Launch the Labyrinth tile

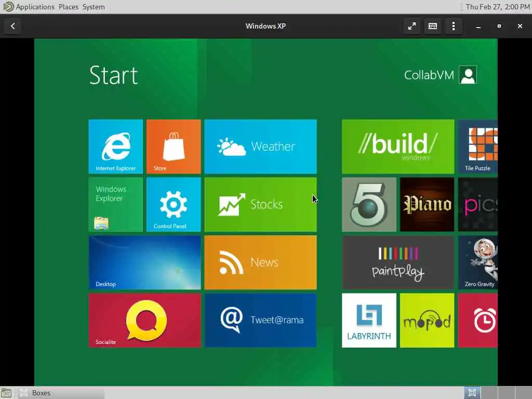(369, 321)
